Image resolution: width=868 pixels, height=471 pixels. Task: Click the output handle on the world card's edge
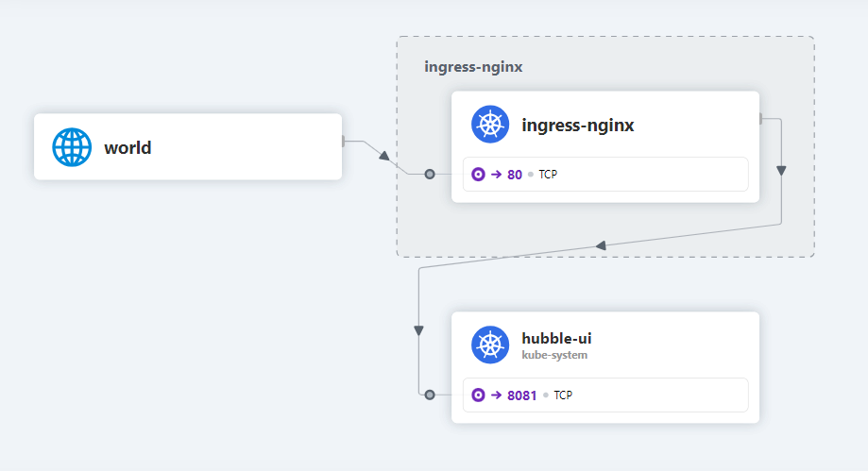pyautogui.click(x=343, y=142)
